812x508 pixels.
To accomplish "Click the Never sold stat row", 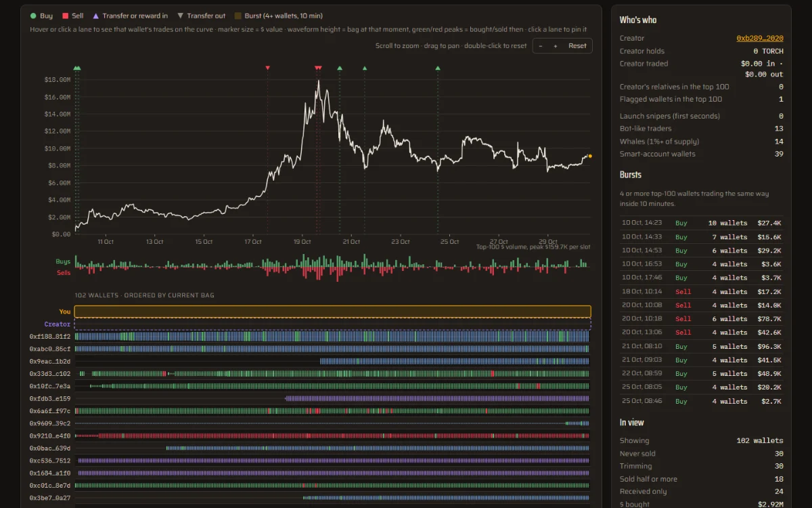I will 701,453.
